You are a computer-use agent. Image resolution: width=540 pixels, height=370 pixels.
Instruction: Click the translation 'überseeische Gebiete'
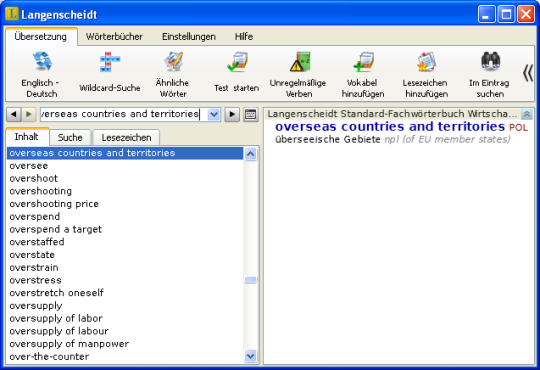328,140
